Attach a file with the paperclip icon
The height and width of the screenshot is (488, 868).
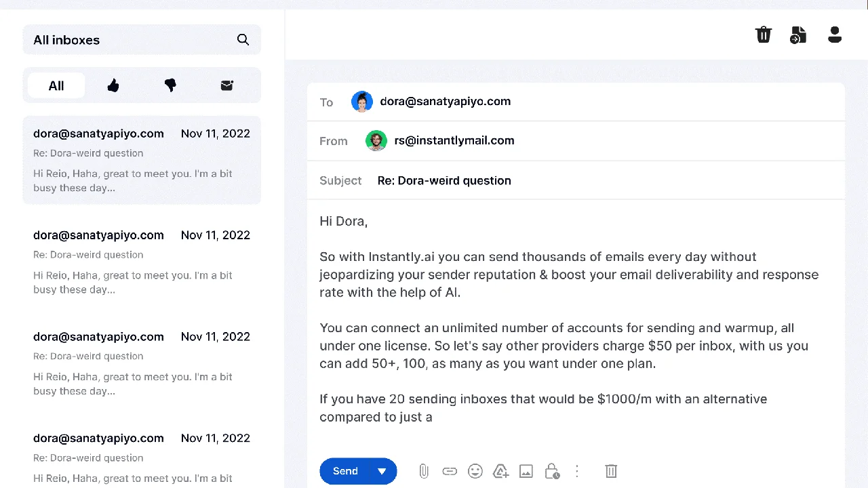pyautogui.click(x=424, y=471)
